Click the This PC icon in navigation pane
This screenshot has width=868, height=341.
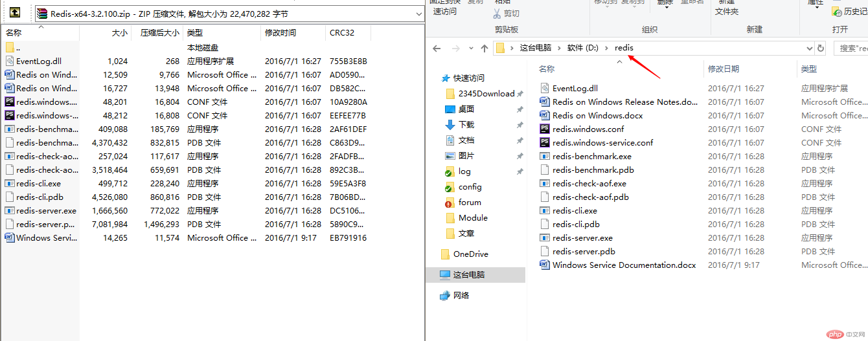(445, 274)
